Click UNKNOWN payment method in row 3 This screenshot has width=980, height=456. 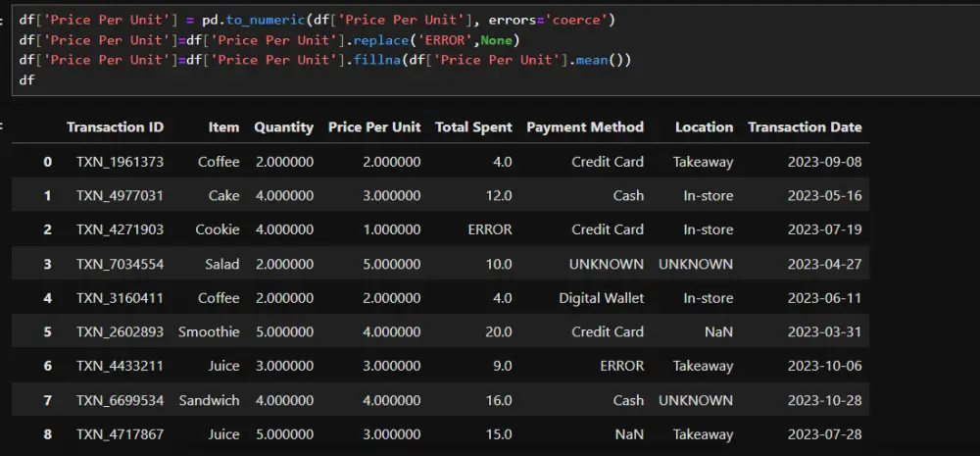[607, 264]
